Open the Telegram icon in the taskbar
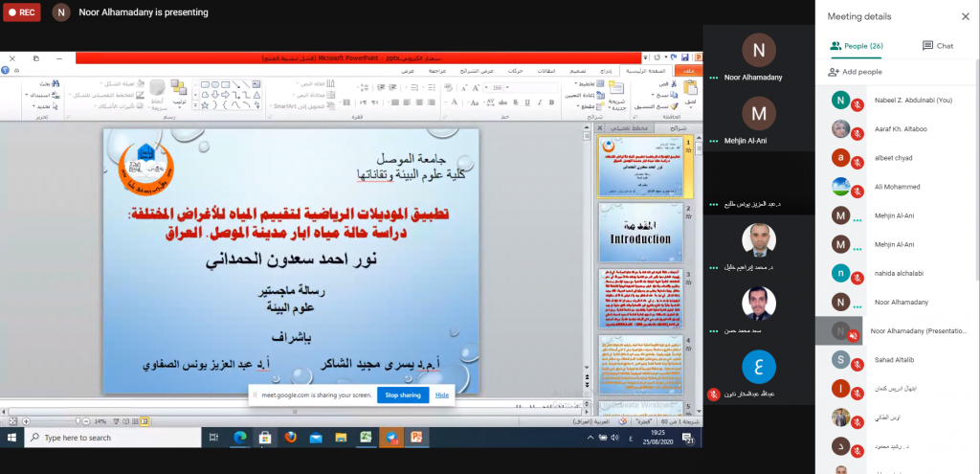 point(390,438)
